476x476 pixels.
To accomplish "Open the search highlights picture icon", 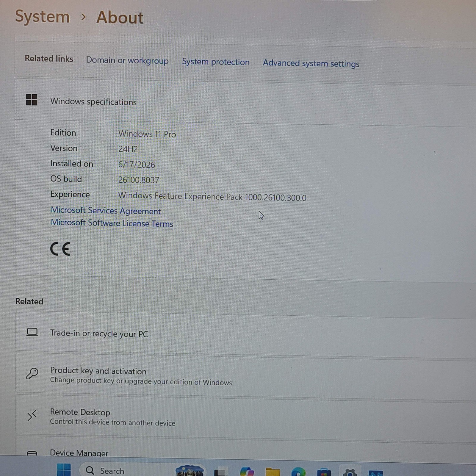I will (190, 471).
